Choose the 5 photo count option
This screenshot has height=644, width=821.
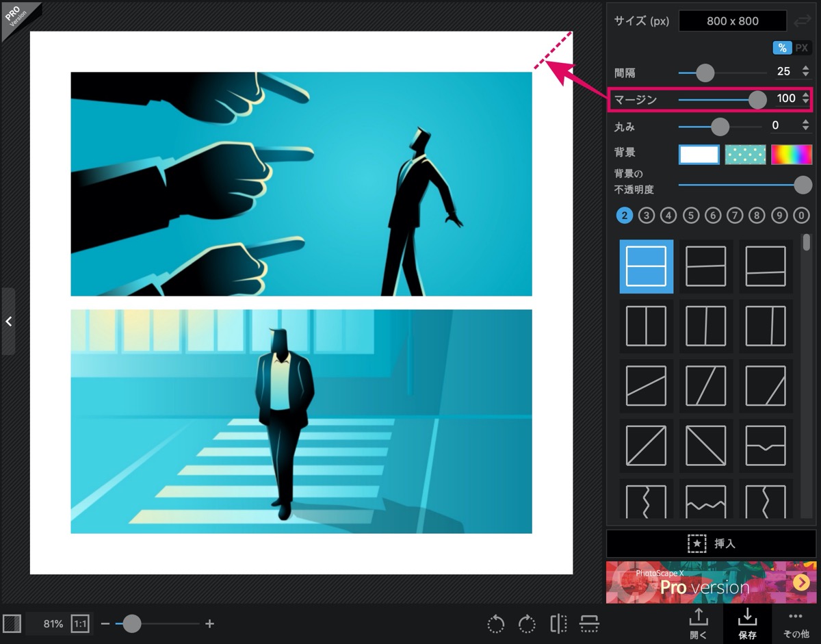tap(691, 216)
